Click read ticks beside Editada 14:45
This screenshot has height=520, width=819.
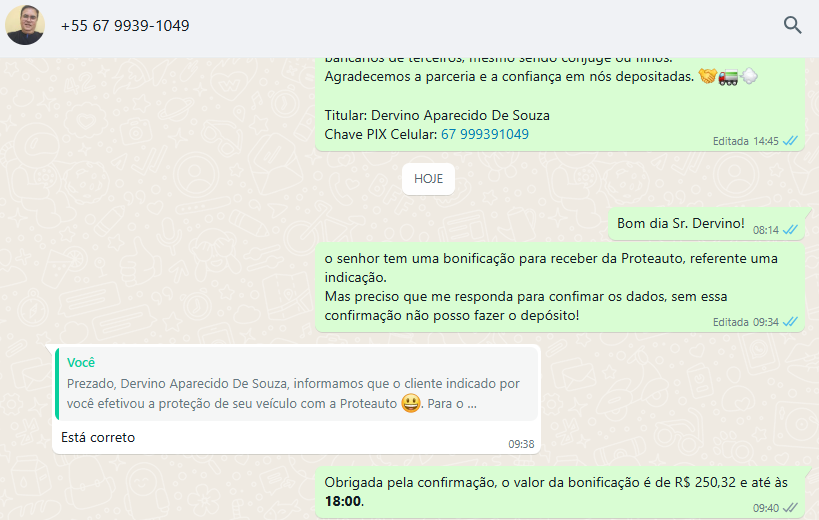[790, 141]
